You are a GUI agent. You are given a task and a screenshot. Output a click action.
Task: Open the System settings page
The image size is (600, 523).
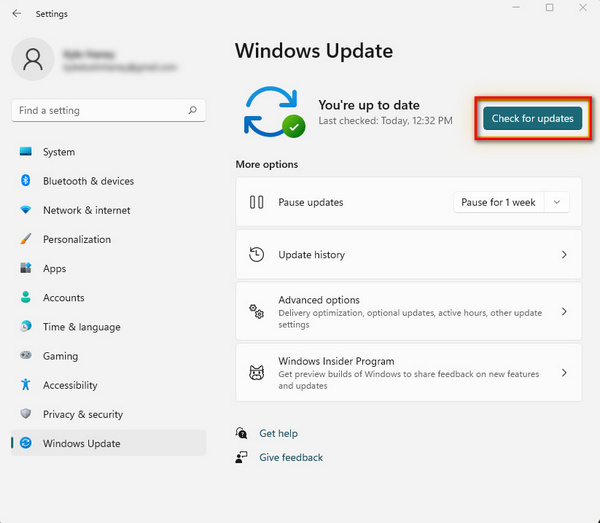point(109,152)
